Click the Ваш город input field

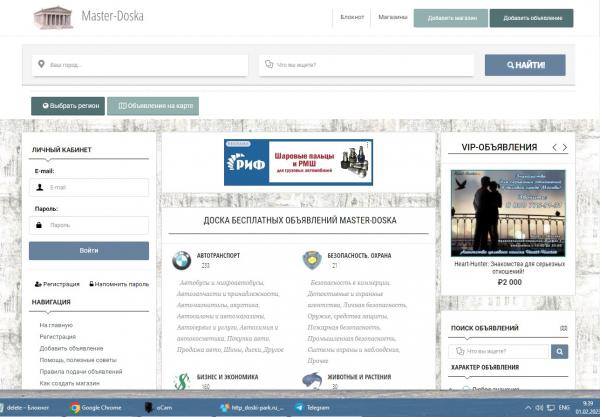click(x=140, y=65)
